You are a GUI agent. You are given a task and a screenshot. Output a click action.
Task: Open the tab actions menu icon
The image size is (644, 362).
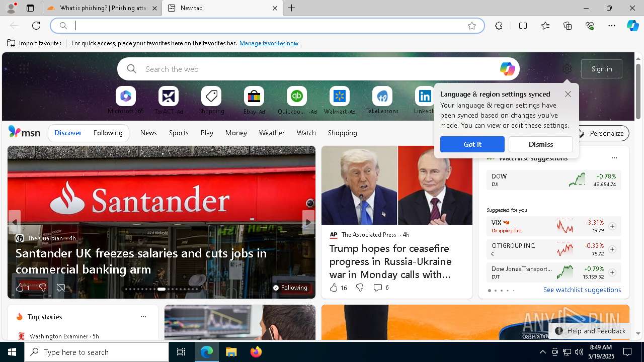pos(30,8)
